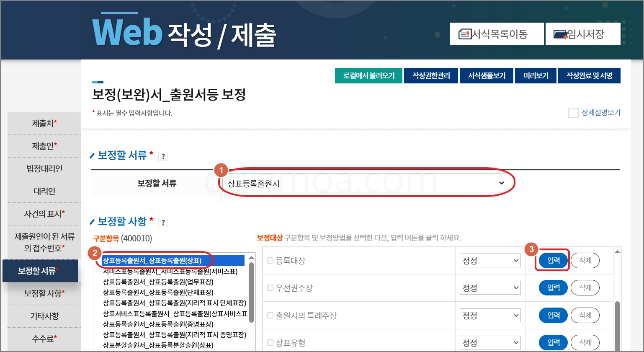Select active 보정할 서류 sidebar item
The width and height of the screenshot is (644, 352).
tap(40, 271)
